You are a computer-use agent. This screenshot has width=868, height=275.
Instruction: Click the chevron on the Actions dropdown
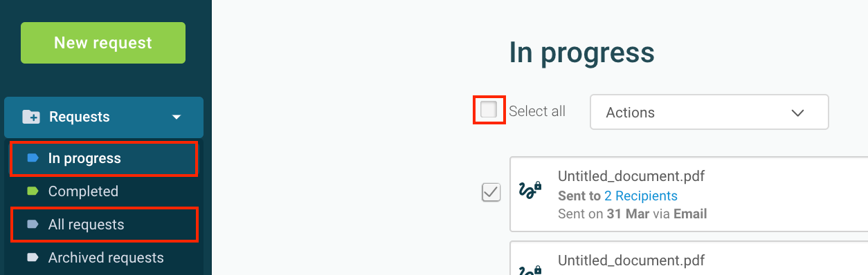point(797,113)
